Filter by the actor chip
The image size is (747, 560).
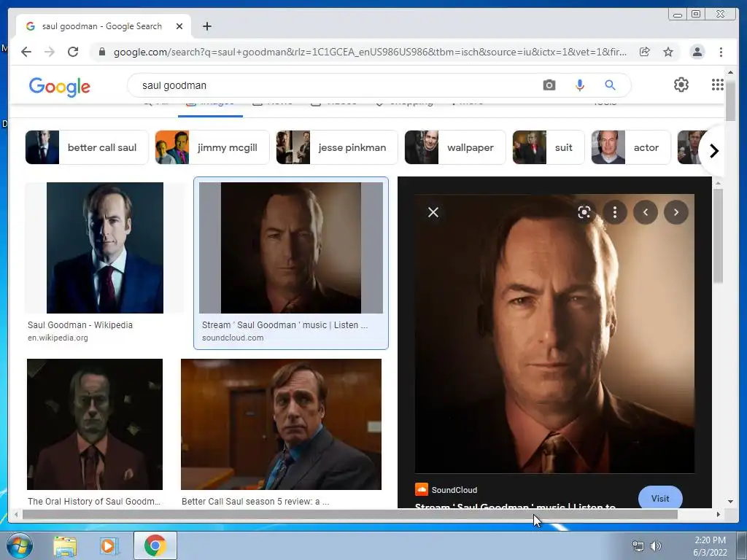pyautogui.click(x=631, y=147)
